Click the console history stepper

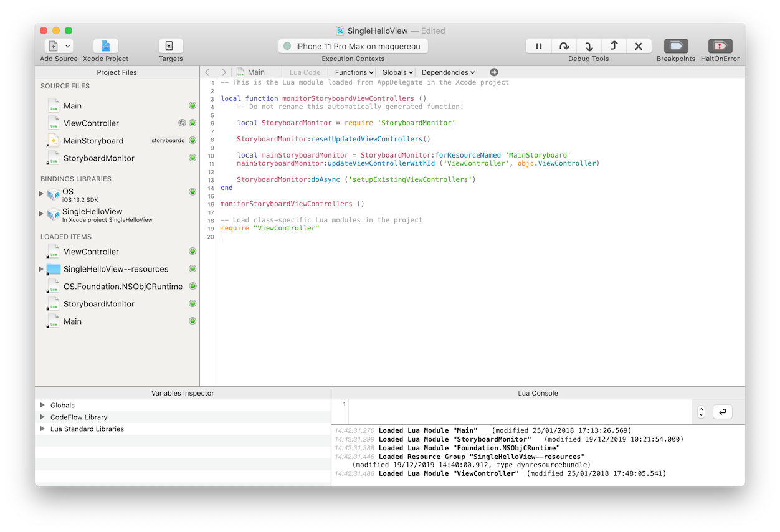701,412
